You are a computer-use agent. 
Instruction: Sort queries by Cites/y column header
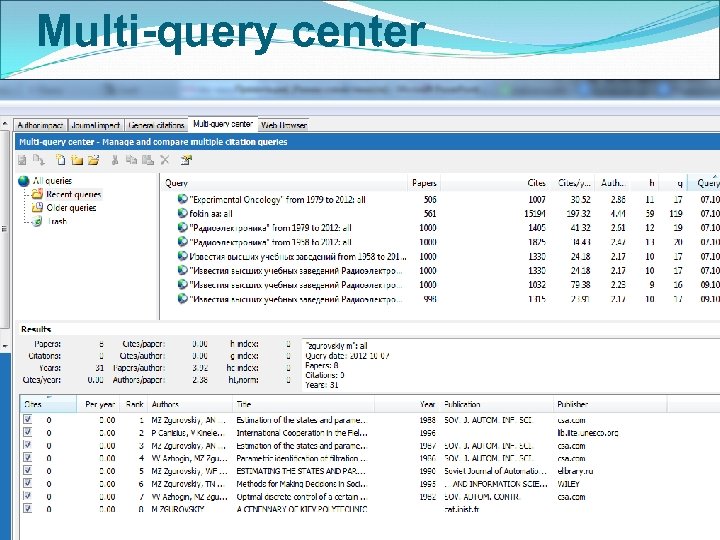(573, 183)
